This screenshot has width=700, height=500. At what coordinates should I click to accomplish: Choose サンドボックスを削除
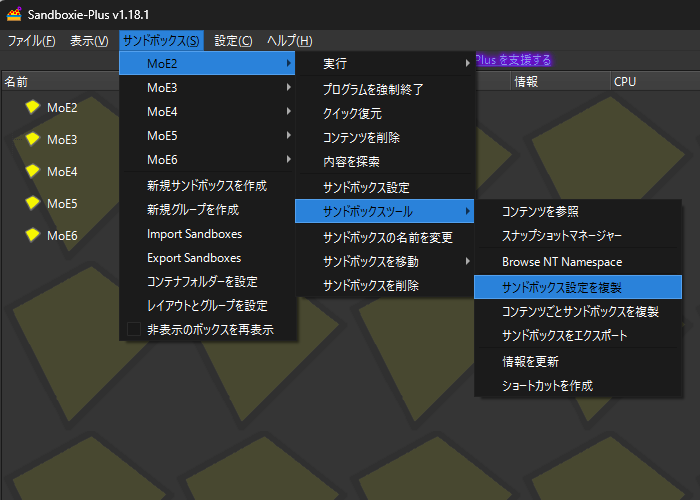click(385, 285)
